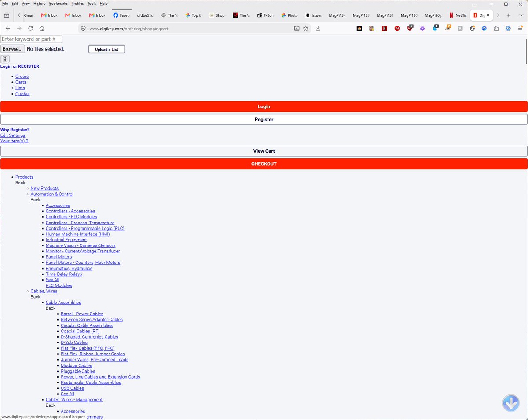Image resolution: width=528 pixels, height=420 pixels.
Task: Open the browser home page
Action: click(42, 28)
